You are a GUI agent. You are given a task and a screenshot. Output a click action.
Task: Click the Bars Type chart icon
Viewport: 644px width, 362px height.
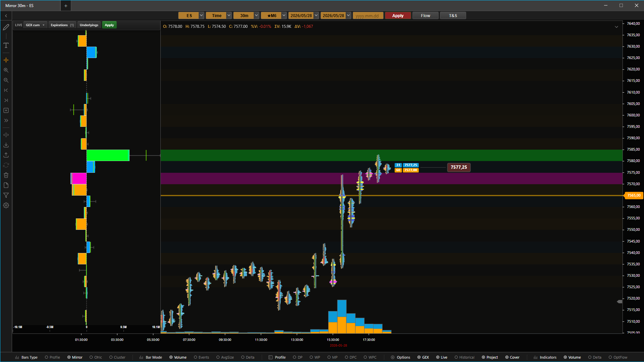[17, 357]
